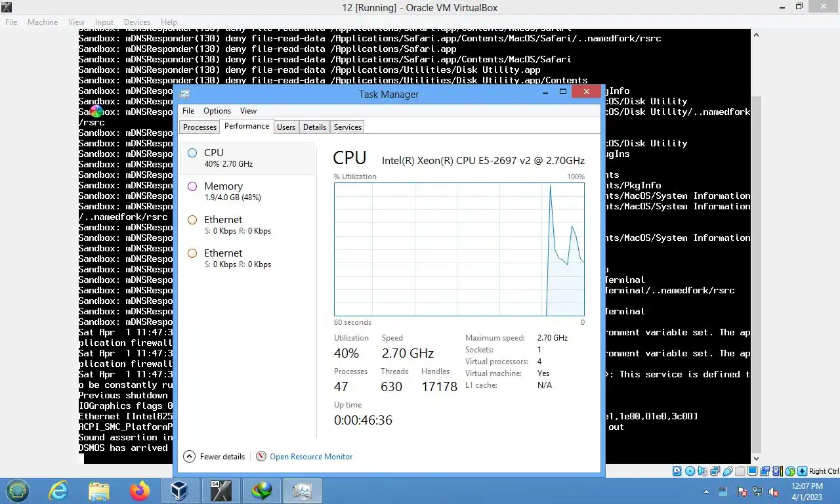Switch to the Details tab

[x=314, y=127]
